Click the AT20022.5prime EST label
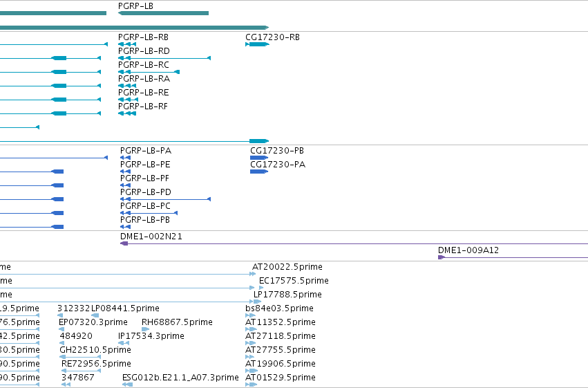Image resolution: width=588 pixels, height=388 pixels. [x=287, y=267]
